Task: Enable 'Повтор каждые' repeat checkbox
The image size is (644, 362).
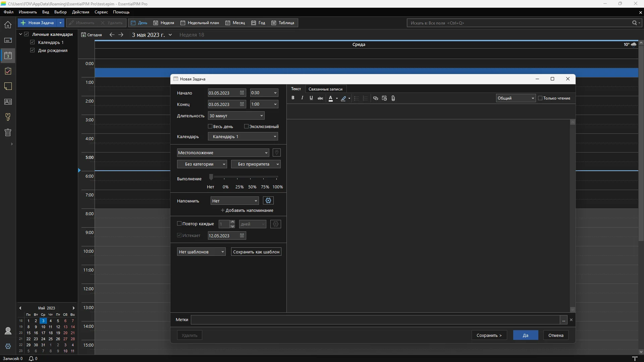Action: pos(179,224)
